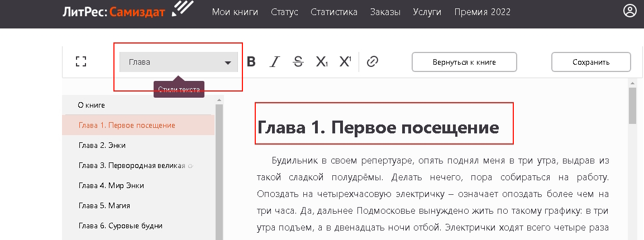Viewport: 644px width, 240px height.
Task: Open Мои книги in the top menu
Action: coord(235,12)
